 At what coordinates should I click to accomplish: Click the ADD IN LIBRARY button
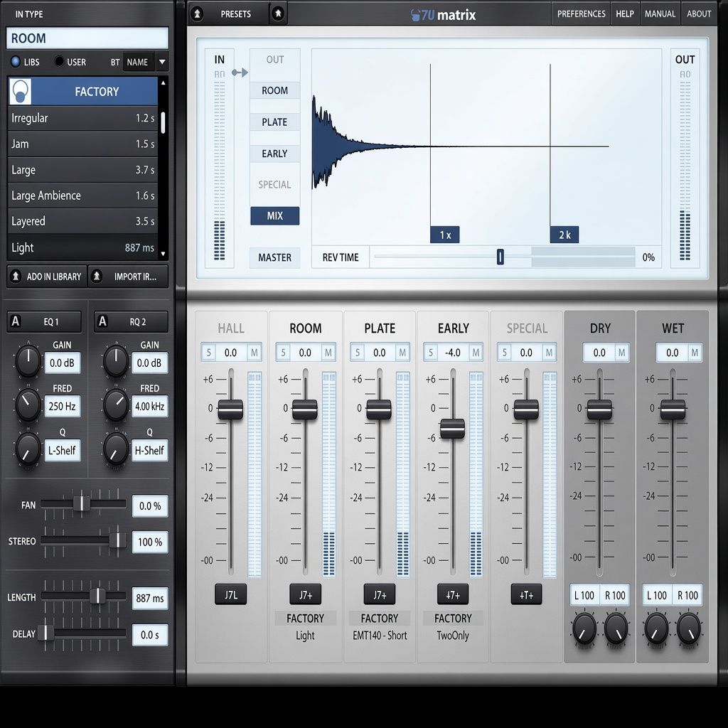[x=47, y=277]
